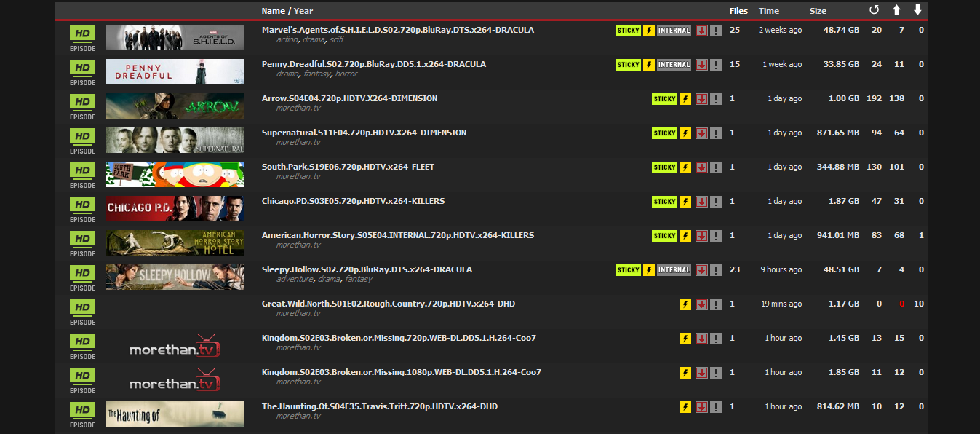
Task: Click the 48.74 GB size value
Action: [x=841, y=31]
